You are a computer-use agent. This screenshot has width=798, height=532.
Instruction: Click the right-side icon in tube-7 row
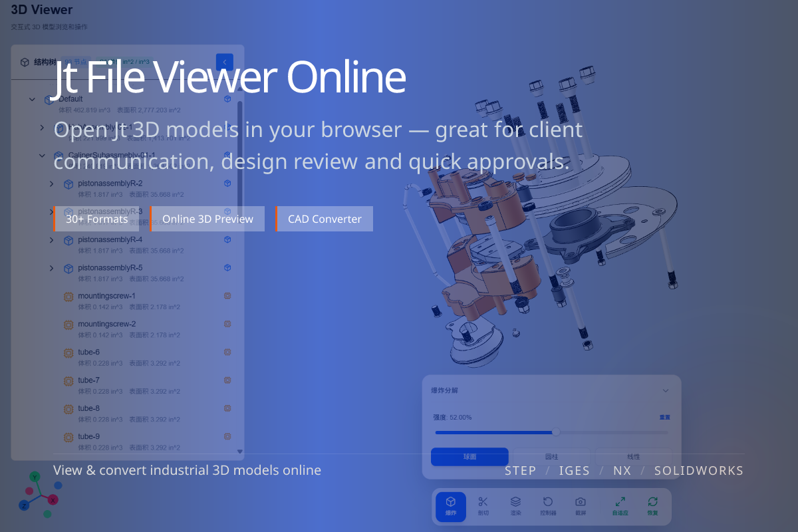[227, 380]
